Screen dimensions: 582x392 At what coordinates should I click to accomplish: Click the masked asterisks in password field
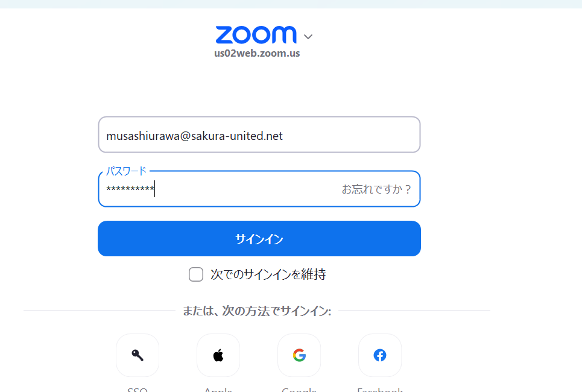[x=130, y=189]
